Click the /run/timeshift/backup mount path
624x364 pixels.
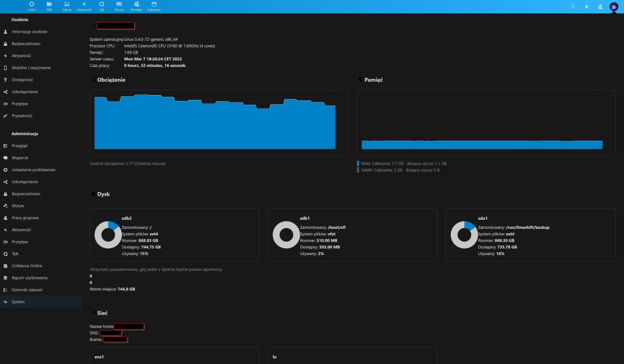click(528, 227)
